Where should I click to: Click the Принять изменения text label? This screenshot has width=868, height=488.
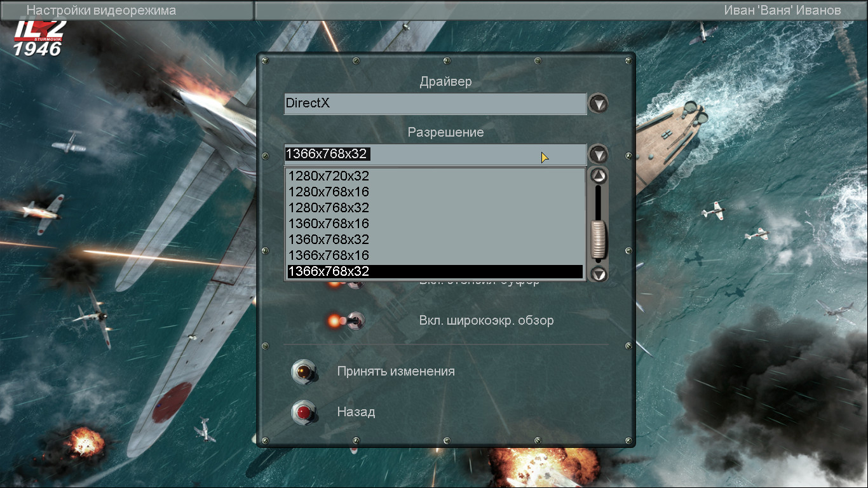point(396,371)
